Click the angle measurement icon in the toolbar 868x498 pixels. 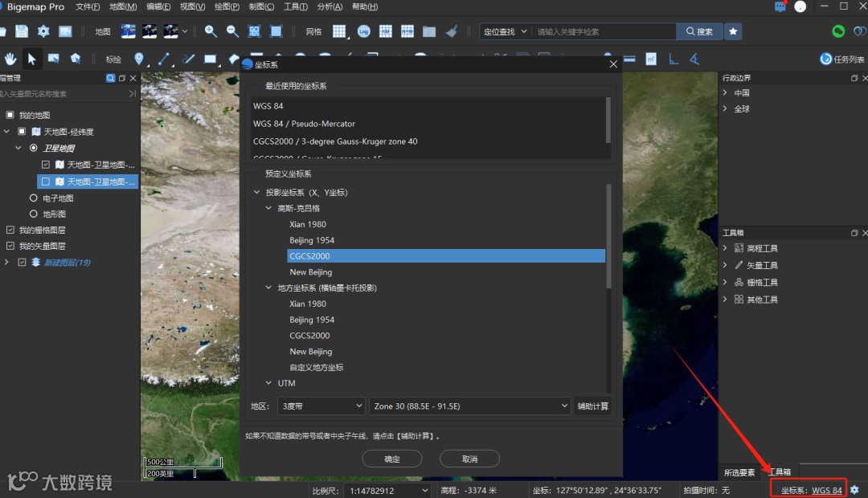[694, 59]
